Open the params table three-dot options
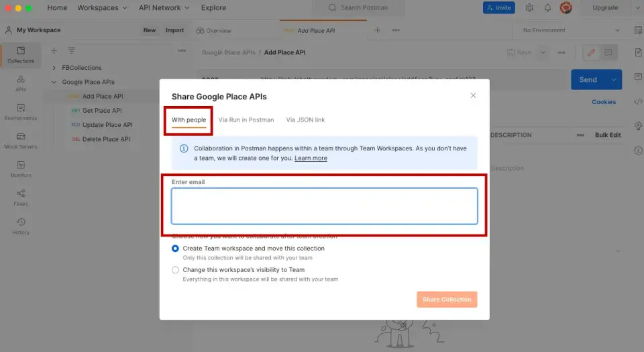The height and width of the screenshot is (352, 644). pyautogui.click(x=580, y=135)
